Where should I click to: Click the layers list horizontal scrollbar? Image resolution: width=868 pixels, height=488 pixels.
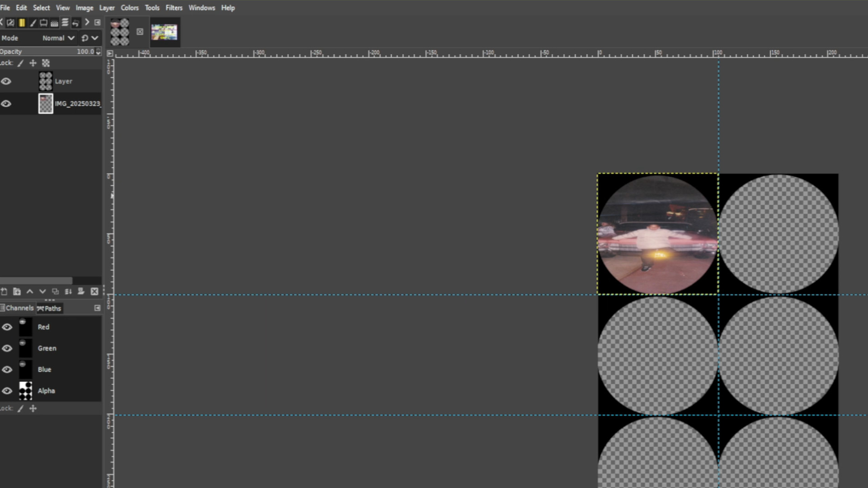(36, 281)
